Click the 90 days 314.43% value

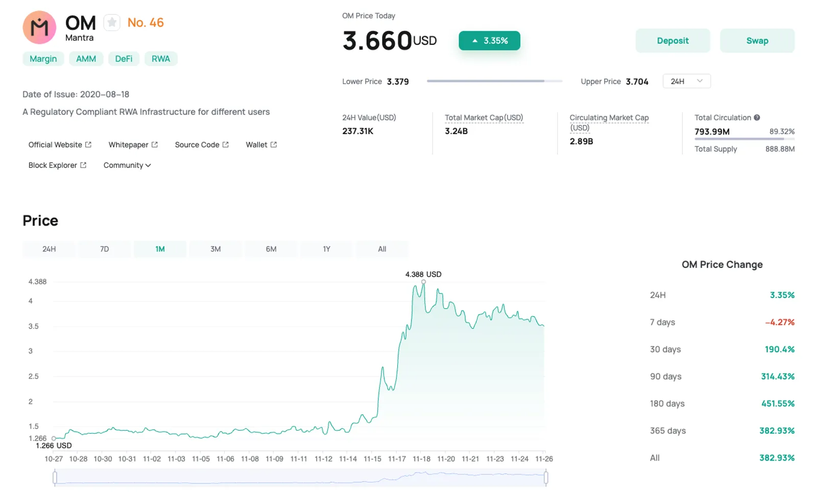point(778,376)
